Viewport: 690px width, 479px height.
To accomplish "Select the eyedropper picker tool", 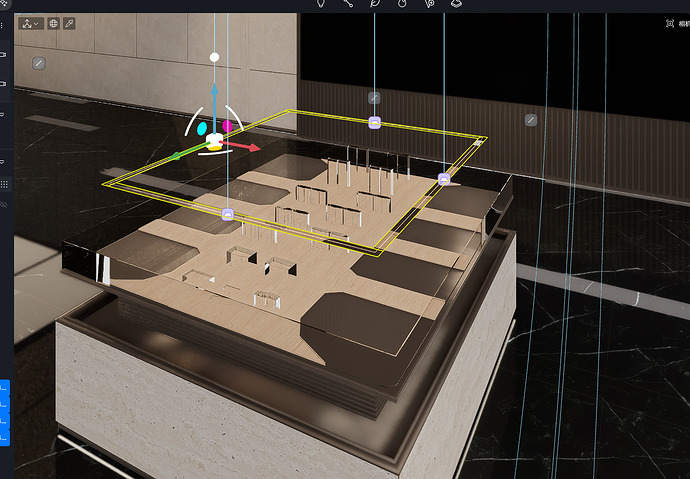I will point(69,23).
